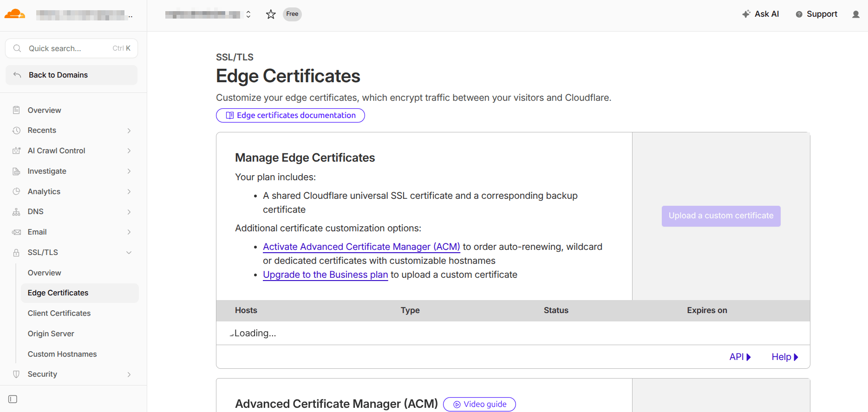Click the Ask AI sparkle icon
Screen dimensions: 868x412
(x=746, y=14)
